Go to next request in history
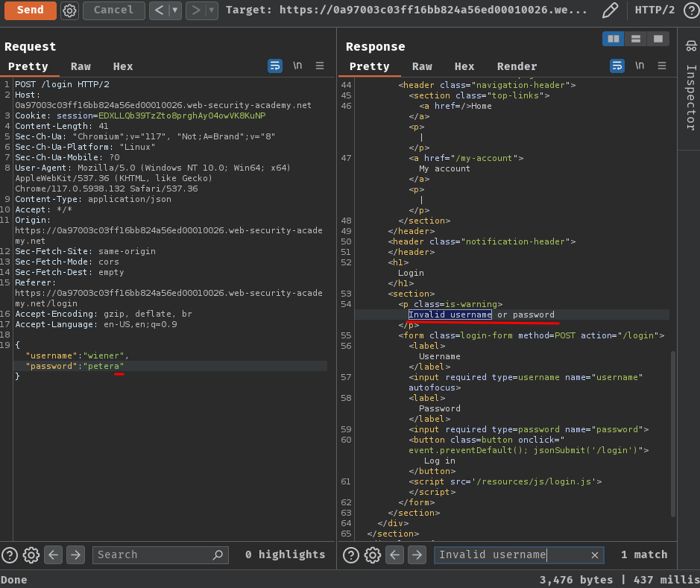Screen dimensions: 700x588 click(x=195, y=10)
